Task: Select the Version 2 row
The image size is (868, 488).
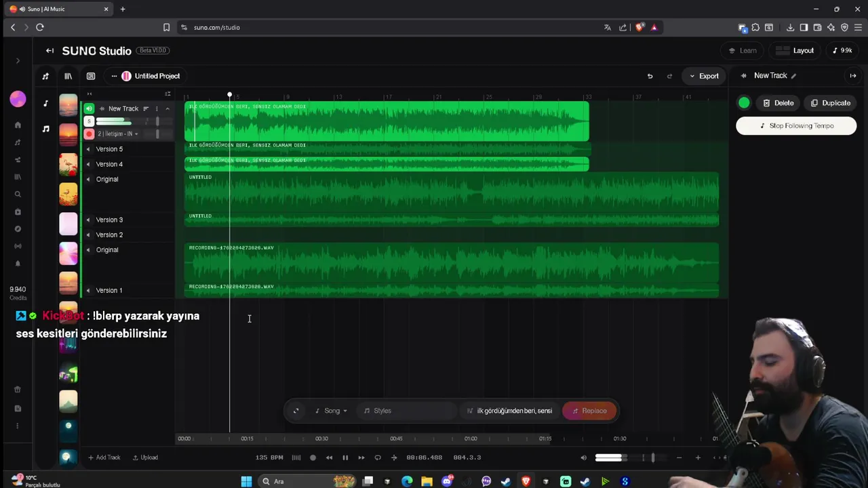Action: click(129, 235)
